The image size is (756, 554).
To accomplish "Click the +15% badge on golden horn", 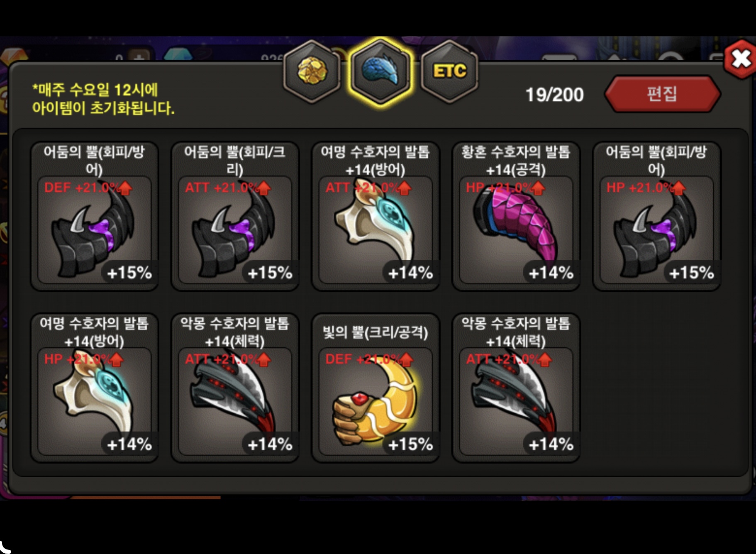I will click(411, 444).
